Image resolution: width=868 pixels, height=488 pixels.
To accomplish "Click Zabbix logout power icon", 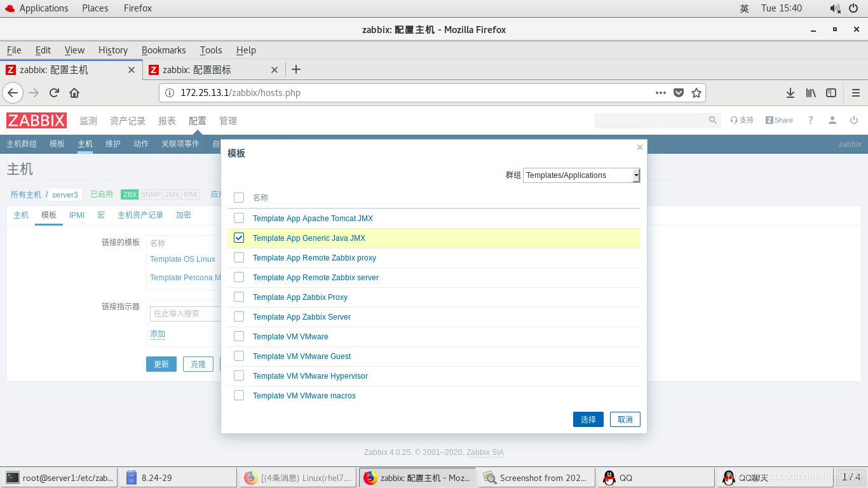I will point(854,120).
